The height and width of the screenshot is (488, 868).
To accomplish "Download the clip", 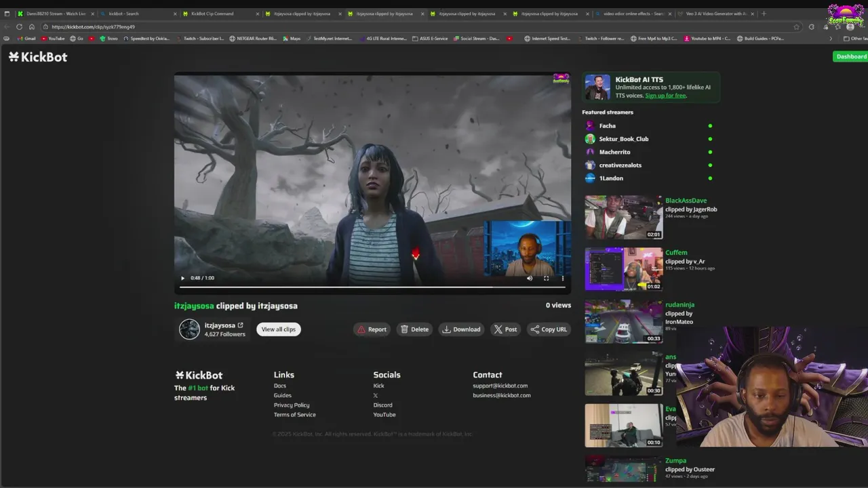I will (x=461, y=329).
